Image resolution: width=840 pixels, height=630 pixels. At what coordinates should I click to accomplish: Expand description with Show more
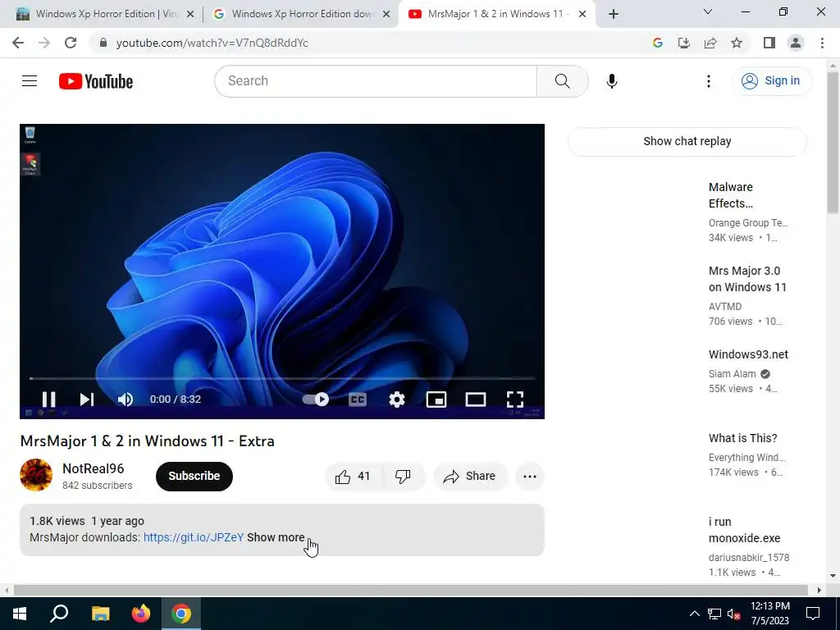(x=276, y=537)
